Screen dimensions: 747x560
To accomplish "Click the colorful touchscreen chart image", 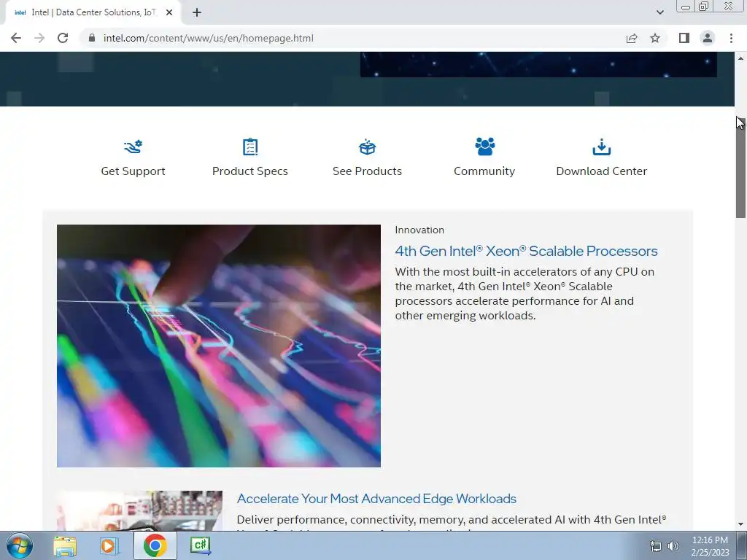I will point(219,346).
